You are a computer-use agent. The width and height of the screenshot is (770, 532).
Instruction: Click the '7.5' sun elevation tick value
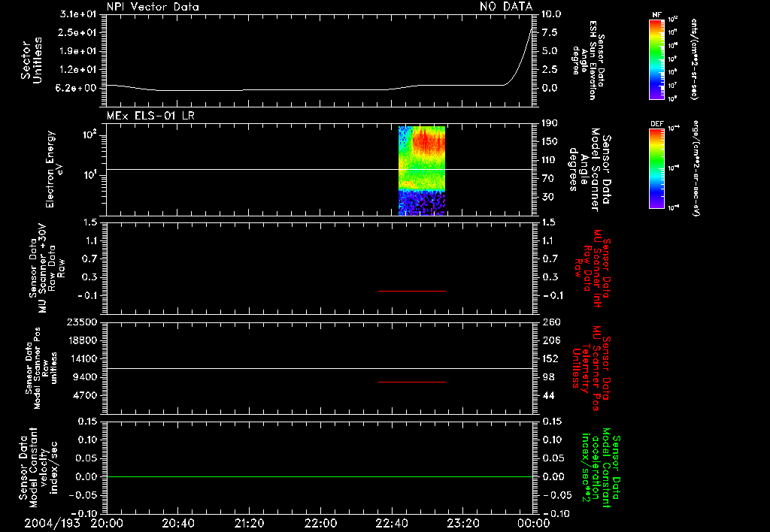point(550,32)
